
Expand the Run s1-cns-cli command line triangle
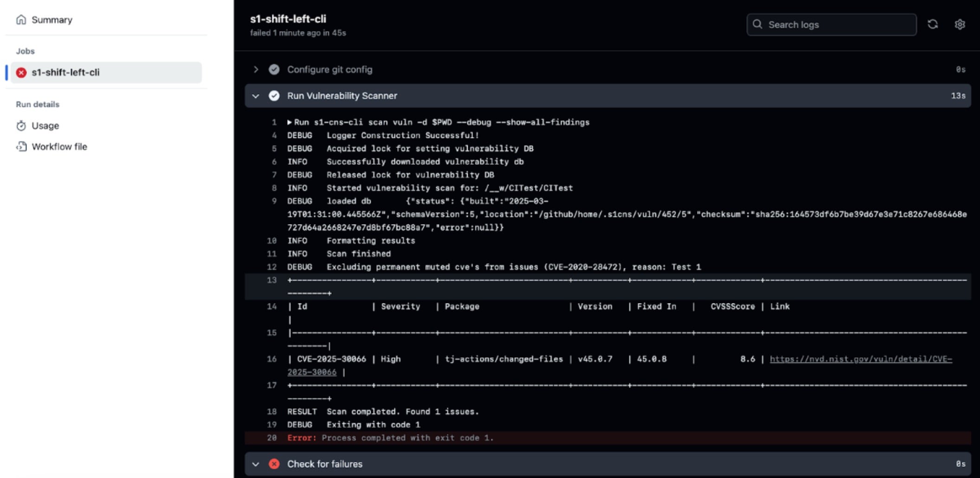coord(290,123)
